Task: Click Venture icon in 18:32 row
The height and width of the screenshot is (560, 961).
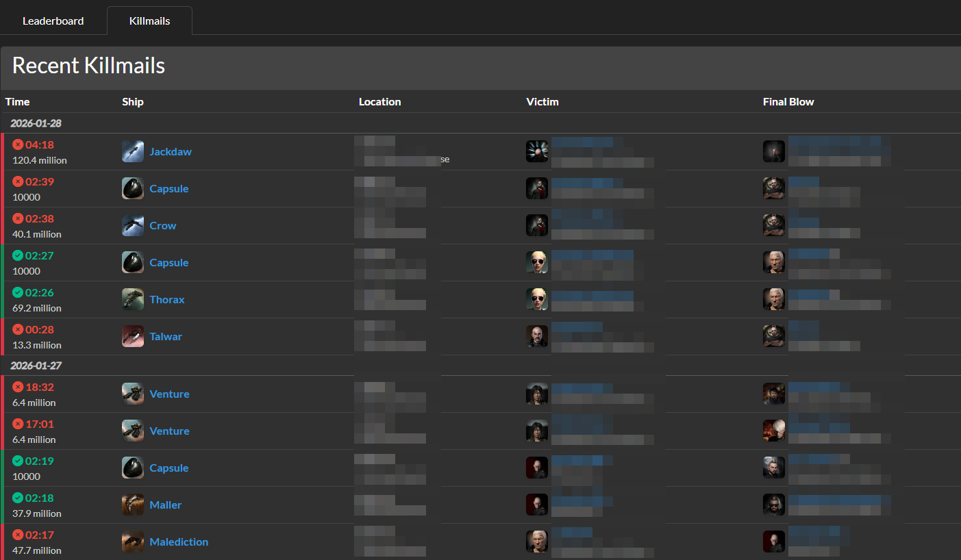Action: pyautogui.click(x=133, y=394)
